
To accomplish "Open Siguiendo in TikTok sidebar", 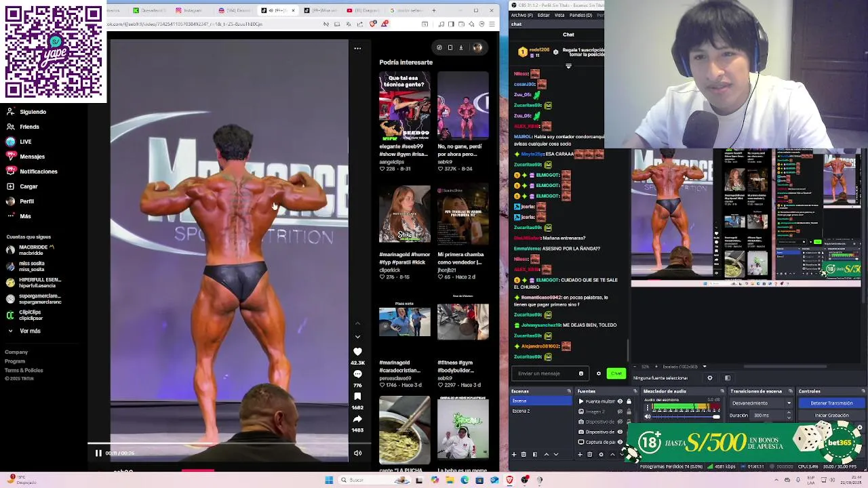I will 26,112.
